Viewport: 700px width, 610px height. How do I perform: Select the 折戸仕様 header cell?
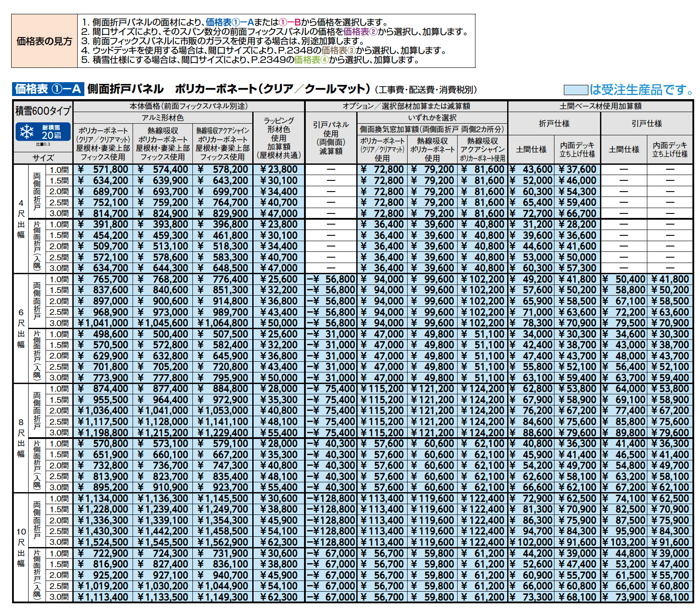(x=554, y=124)
